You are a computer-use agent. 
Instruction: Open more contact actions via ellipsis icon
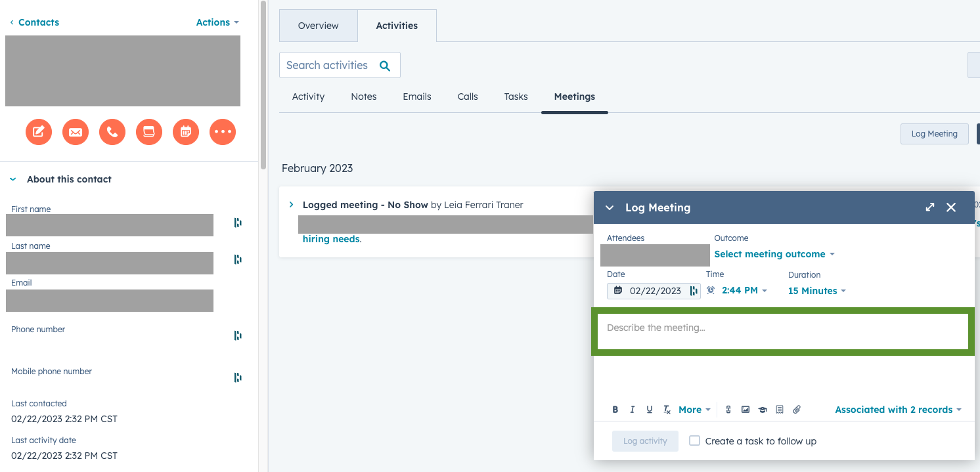[223, 131]
